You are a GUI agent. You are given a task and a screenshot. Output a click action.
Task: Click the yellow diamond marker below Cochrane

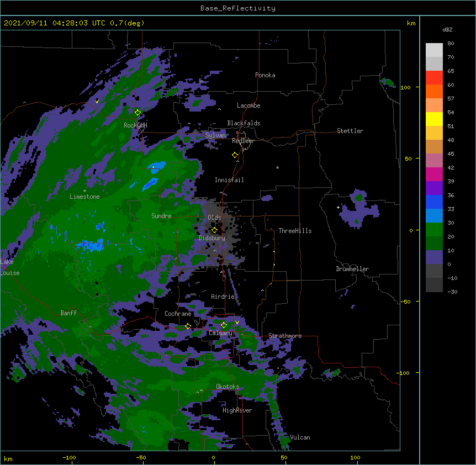coord(188,326)
